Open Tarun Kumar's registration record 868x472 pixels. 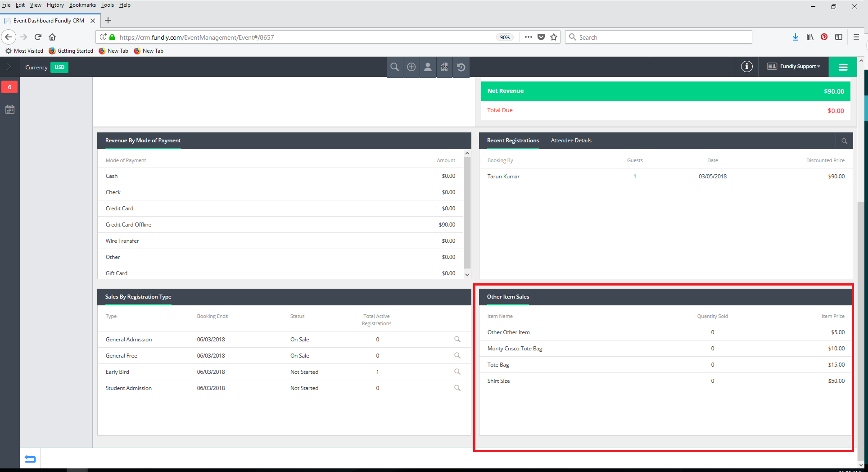pos(503,176)
